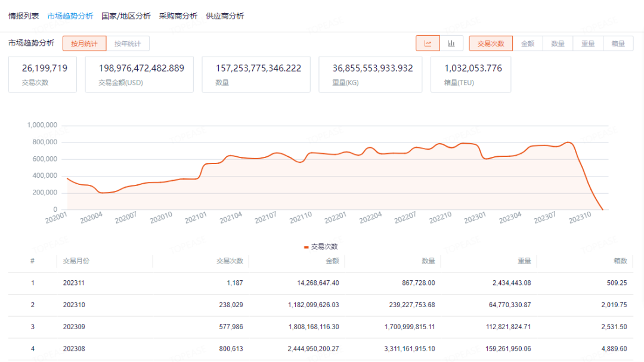The image size is (644, 362).
Task: Open the 情报列表 tab
Action: [23, 16]
